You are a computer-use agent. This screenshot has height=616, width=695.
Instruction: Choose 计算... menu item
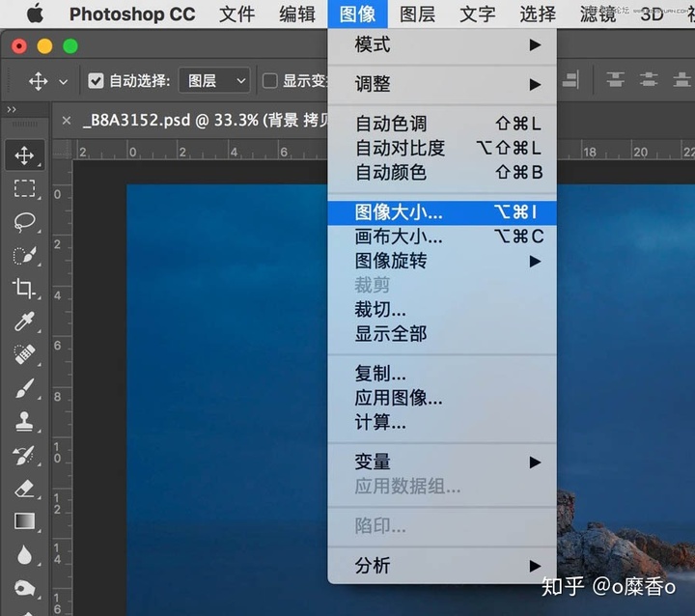coord(442,422)
